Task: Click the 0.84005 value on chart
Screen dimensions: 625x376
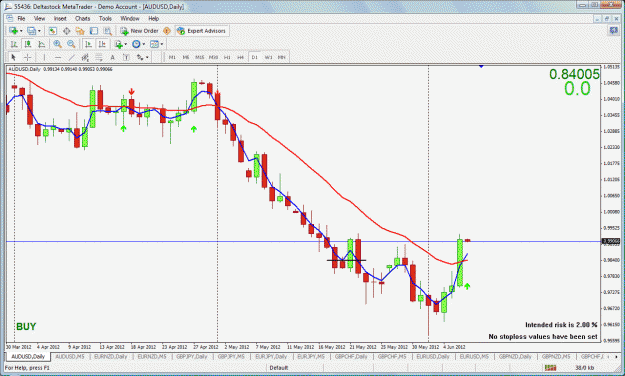Action: click(x=574, y=74)
